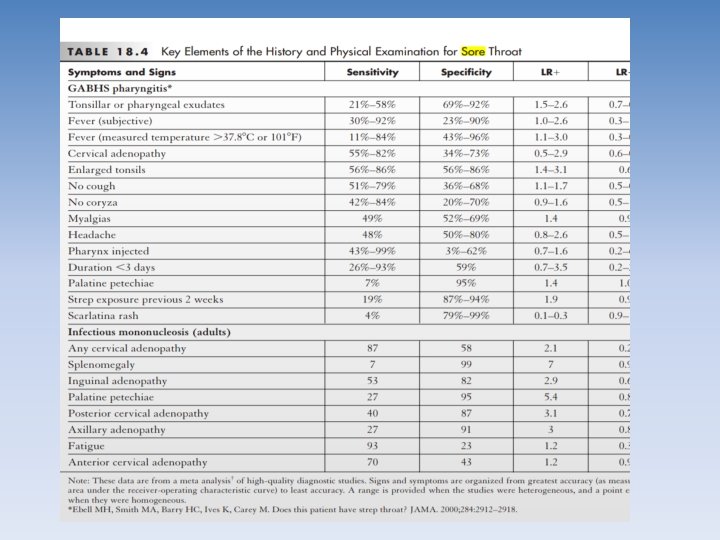Select the 'No cough' row label
This screenshot has width=720, height=540.
pyautogui.click(x=92, y=186)
